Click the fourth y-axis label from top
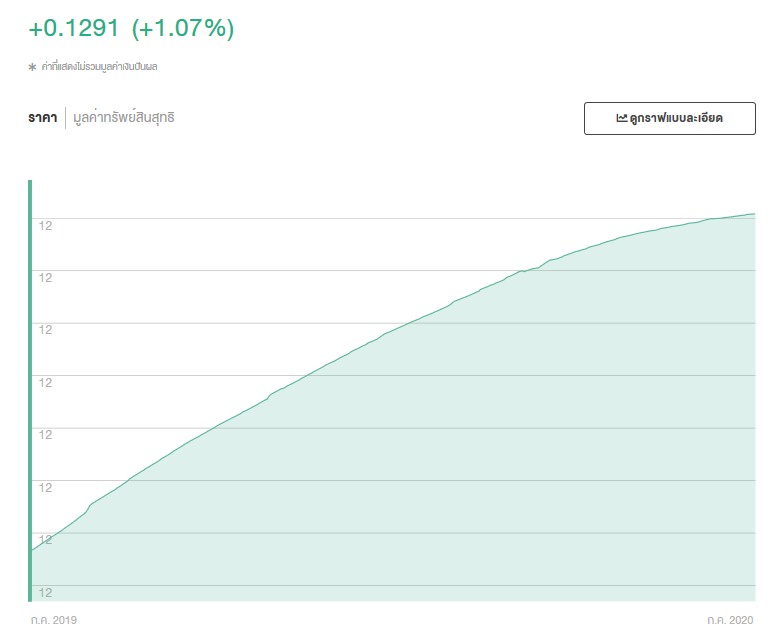778x637 pixels. 45,382
